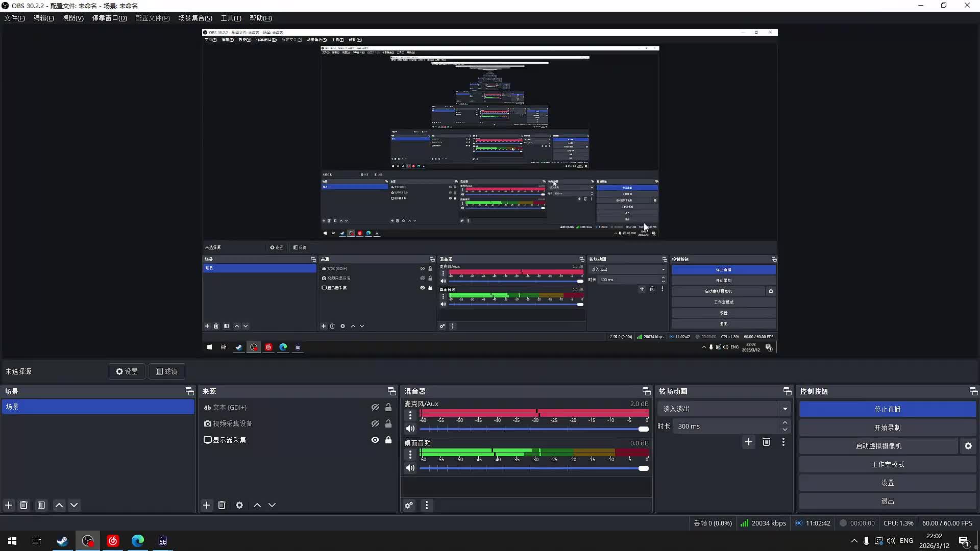The width and height of the screenshot is (980, 551).
Task: Open virtual camera settings gear icon
Action: tap(968, 446)
